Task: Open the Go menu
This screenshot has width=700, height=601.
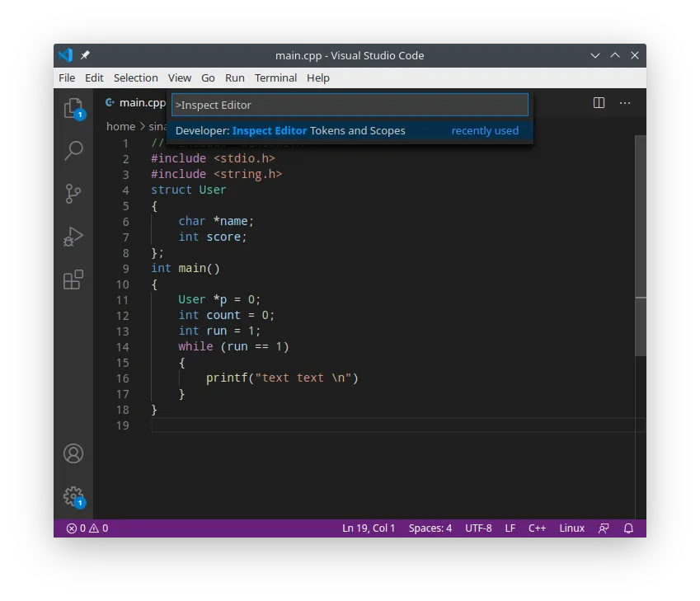Action: tap(208, 78)
